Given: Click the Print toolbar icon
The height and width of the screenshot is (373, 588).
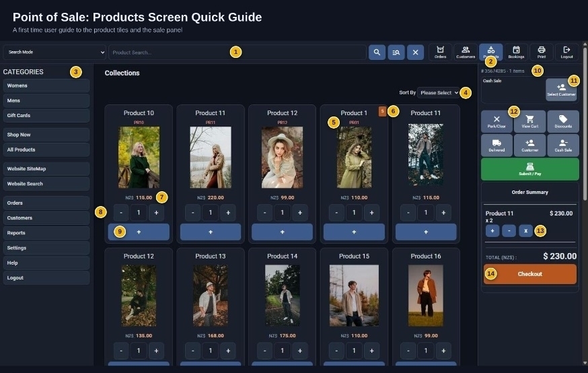Looking at the screenshot, I should 542,52.
